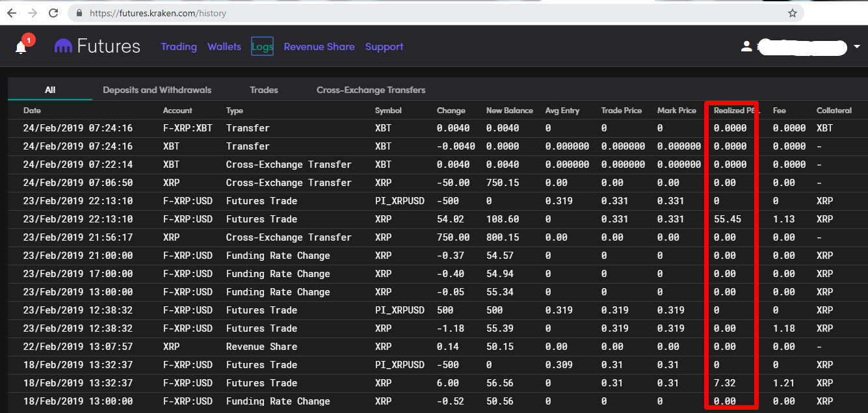Select the All tab
This screenshot has width=868, height=413.
tap(50, 90)
